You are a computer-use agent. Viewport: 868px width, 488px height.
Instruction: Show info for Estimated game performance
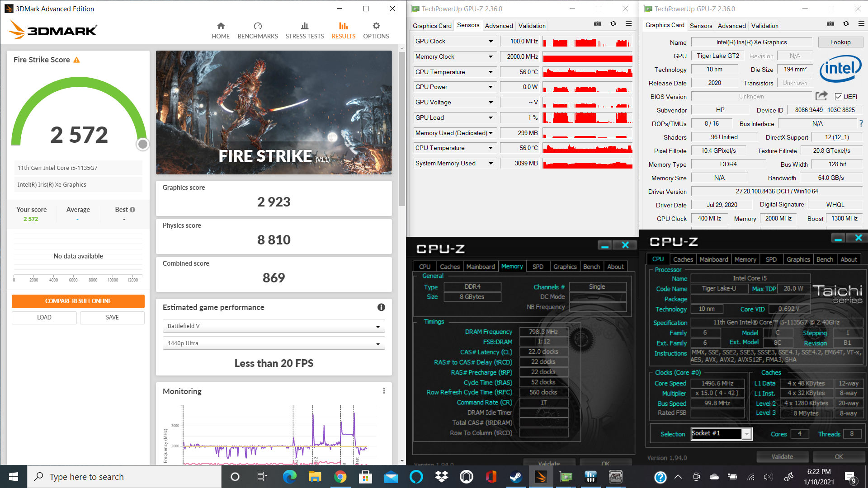[x=381, y=307]
